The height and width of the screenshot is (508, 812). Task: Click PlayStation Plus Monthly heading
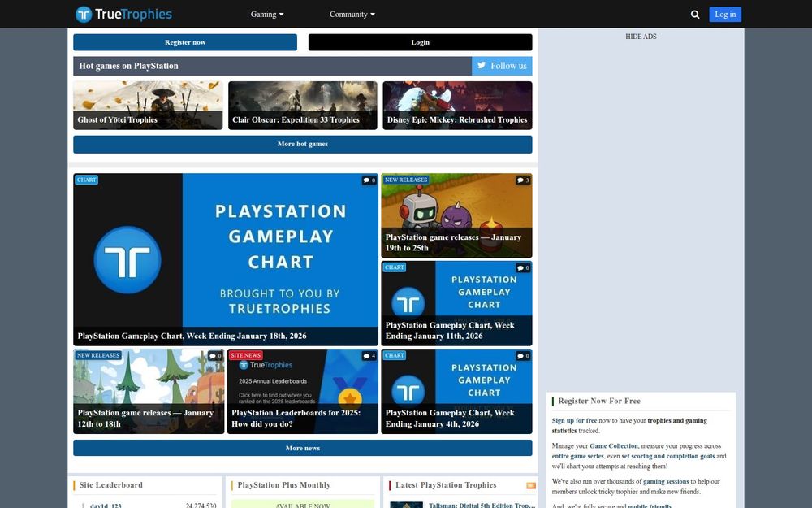point(283,485)
